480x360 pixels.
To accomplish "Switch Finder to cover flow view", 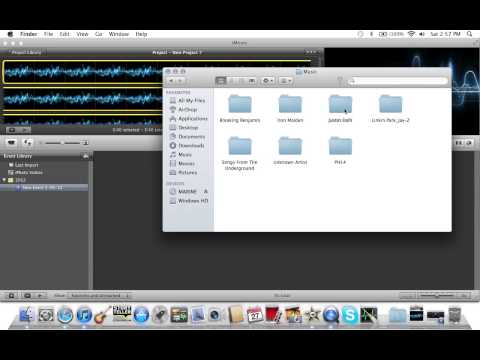I will coord(252,81).
